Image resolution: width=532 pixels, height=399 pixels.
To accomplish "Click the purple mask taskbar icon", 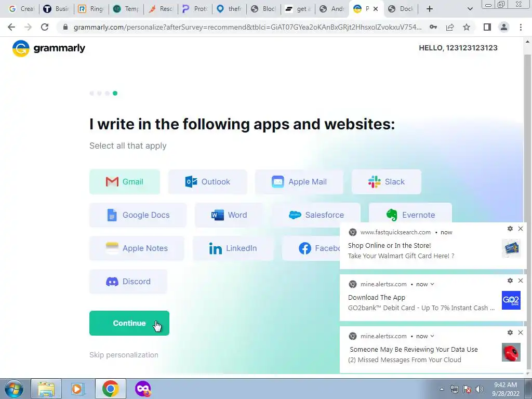I will click(x=143, y=389).
